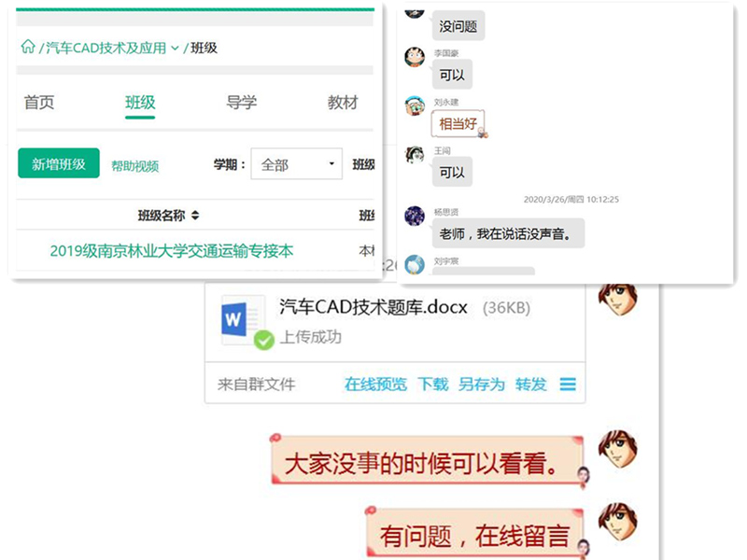Click 在线预览 for the docx file
The width and height of the screenshot is (747, 560).
point(375,384)
